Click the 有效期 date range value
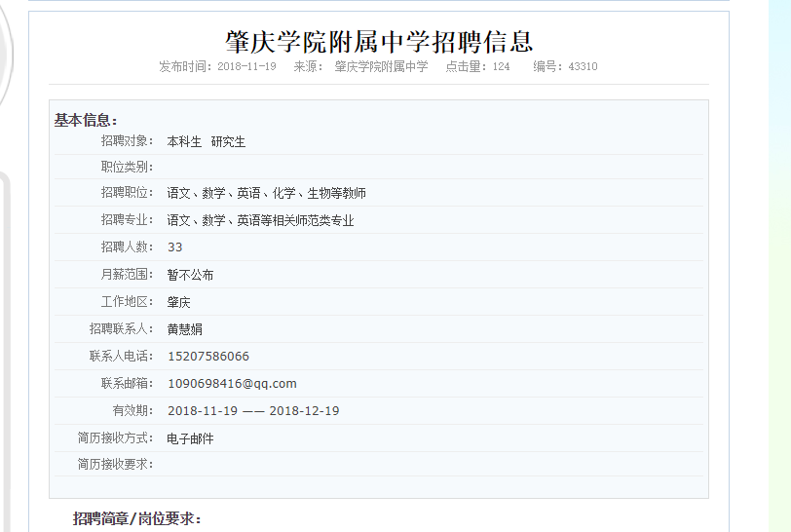The image size is (791, 532). [x=253, y=411]
